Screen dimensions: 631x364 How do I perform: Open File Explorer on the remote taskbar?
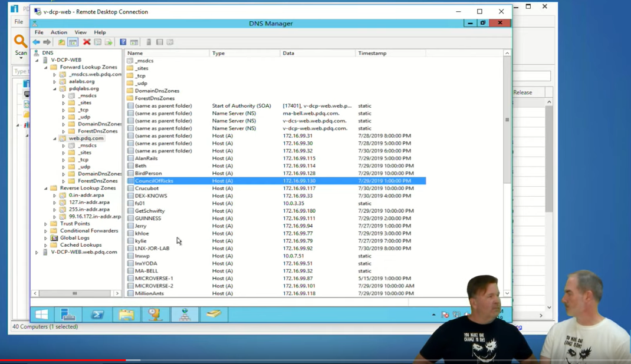click(x=126, y=315)
